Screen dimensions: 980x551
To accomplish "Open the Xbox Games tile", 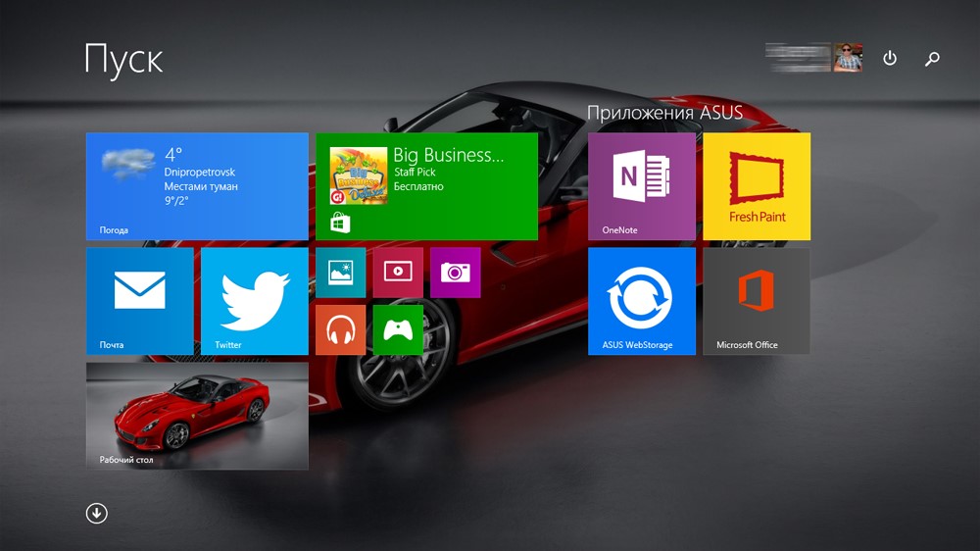I will click(398, 330).
